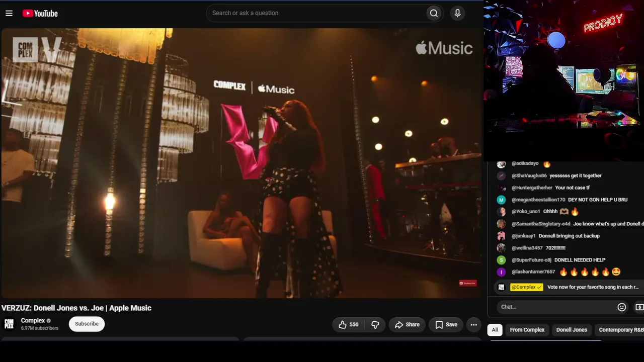Click the avatar of @SuperFuture-o8j in chat
Image resolution: width=644 pixels, height=362 pixels.
tap(501, 260)
